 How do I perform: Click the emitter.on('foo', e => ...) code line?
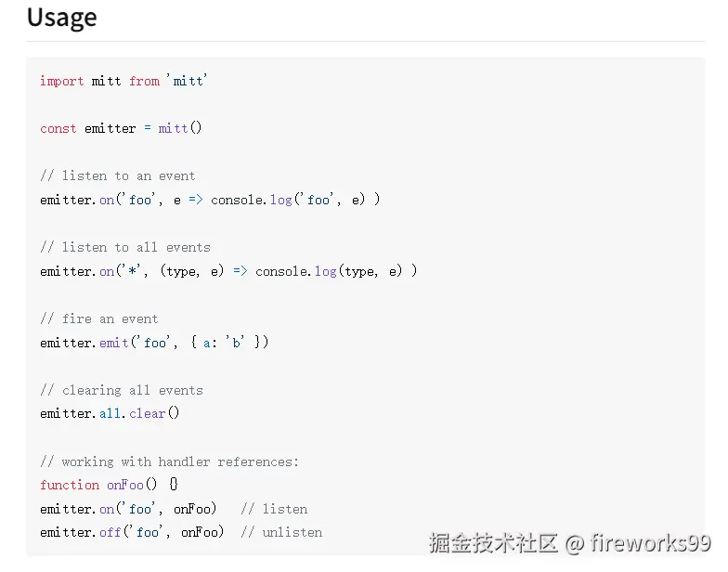pyautogui.click(x=210, y=200)
